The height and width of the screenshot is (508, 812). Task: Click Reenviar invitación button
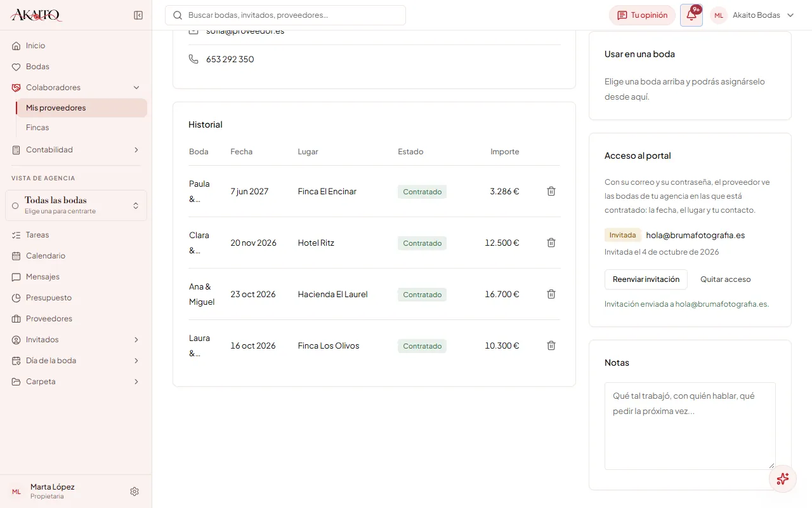pos(646,279)
